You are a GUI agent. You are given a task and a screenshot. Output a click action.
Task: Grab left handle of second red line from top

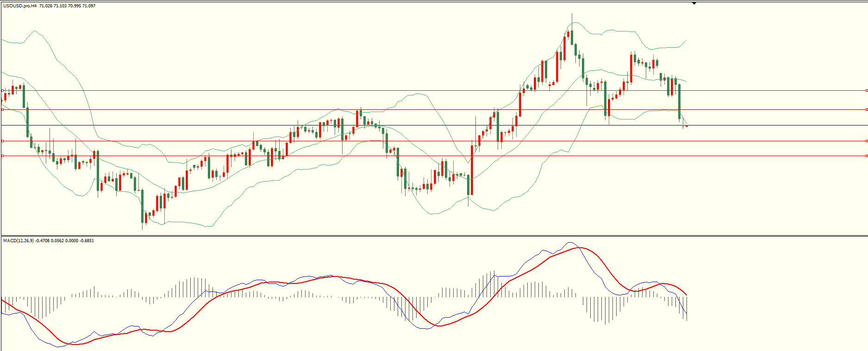tap(2, 110)
